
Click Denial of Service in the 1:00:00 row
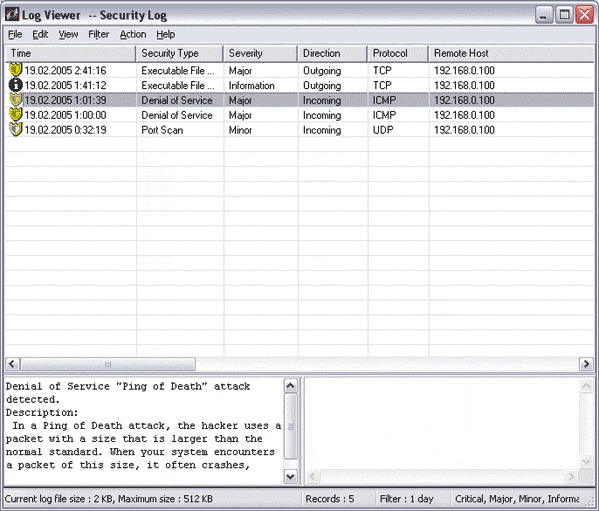[x=177, y=115]
